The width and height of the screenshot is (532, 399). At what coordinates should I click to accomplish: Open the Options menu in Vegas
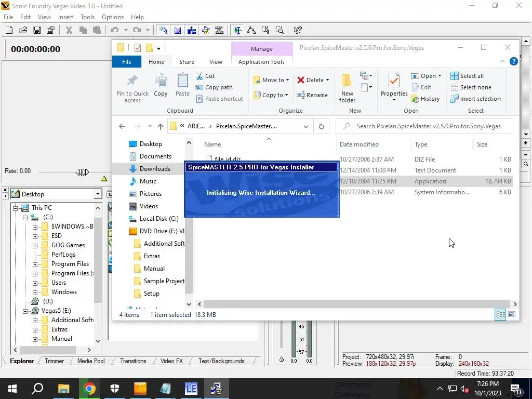[113, 17]
